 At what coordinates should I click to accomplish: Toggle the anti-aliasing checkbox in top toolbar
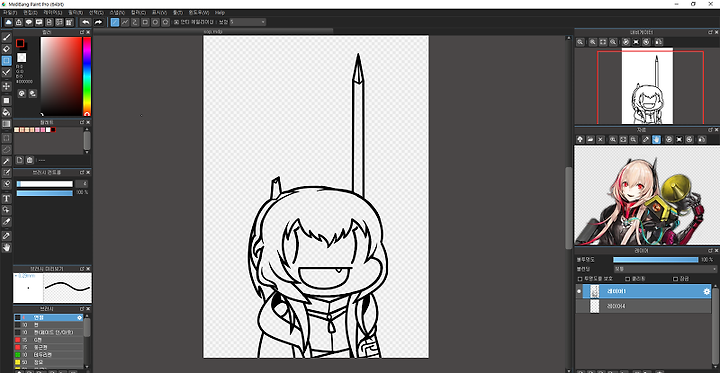177,22
